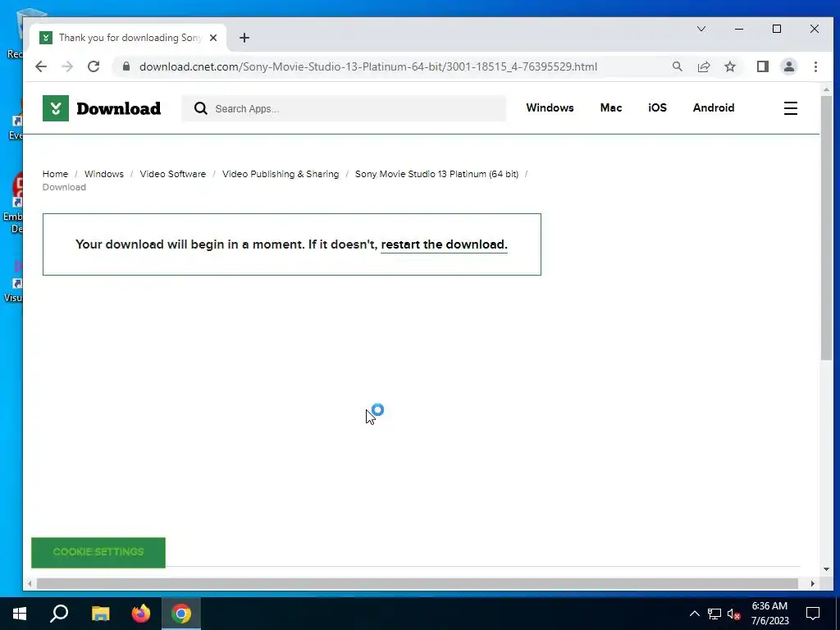Open a new tab with the plus button
Image resolution: width=840 pixels, height=630 pixels.
pos(244,38)
